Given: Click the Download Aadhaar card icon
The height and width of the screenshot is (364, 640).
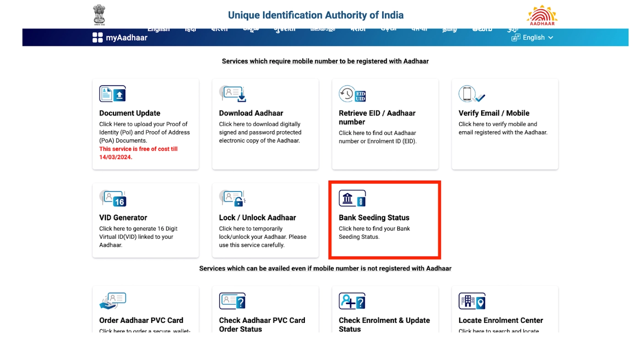Looking at the screenshot, I should pos(233,94).
